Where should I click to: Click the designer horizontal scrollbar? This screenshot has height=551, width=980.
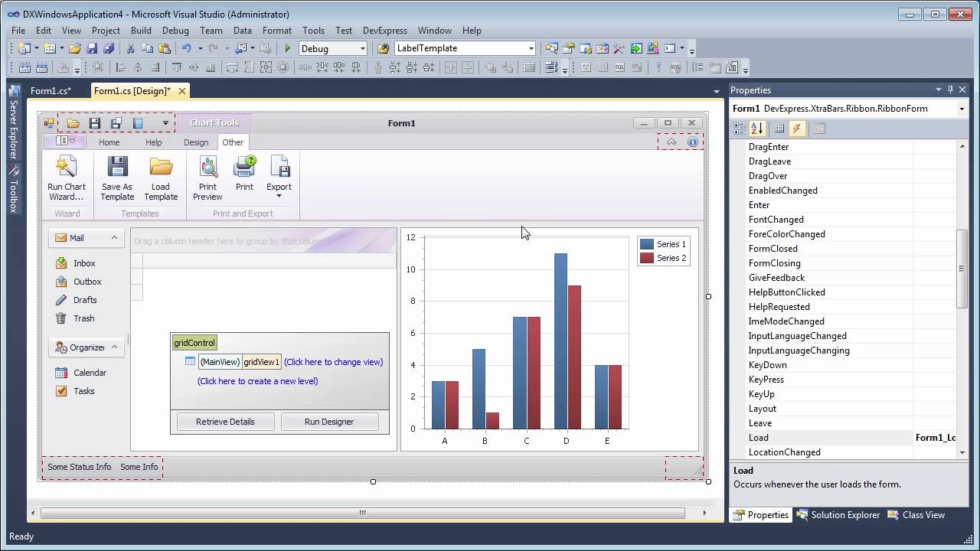coord(362,513)
